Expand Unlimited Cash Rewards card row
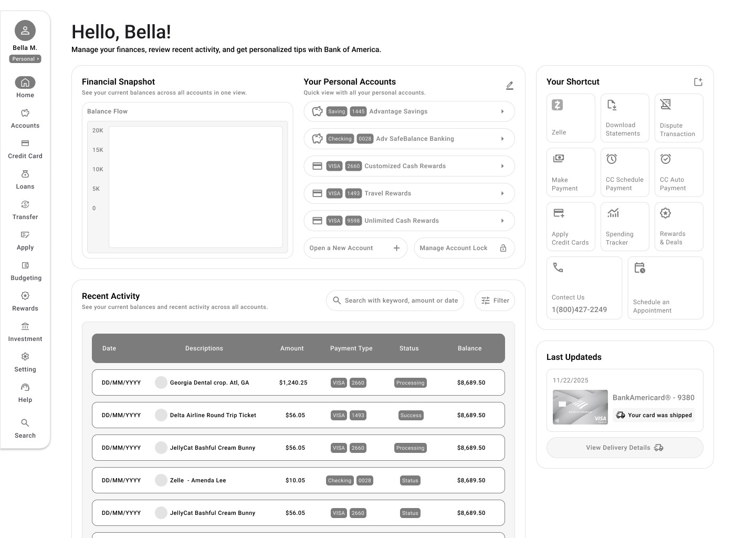 409,221
